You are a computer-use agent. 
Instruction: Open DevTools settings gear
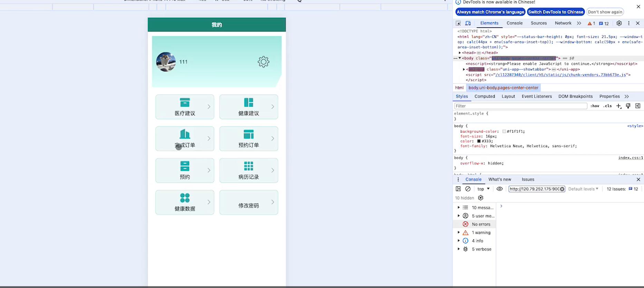pos(619,23)
